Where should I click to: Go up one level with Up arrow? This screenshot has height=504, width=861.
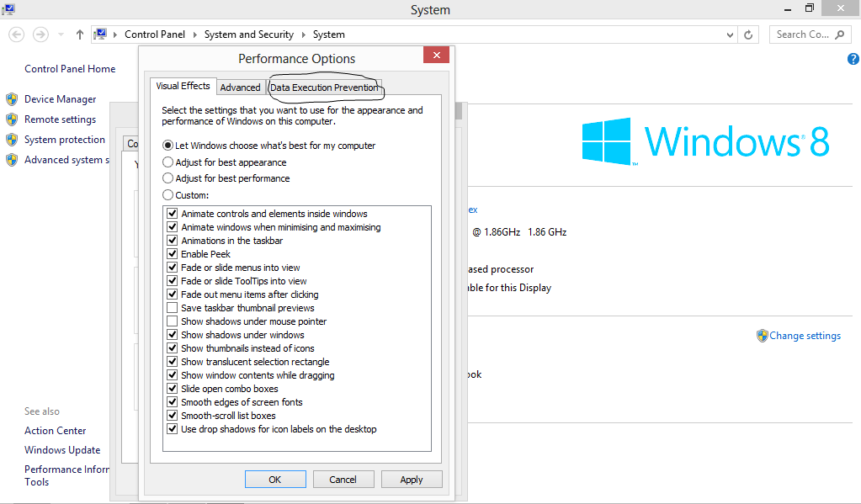(80, 34)
